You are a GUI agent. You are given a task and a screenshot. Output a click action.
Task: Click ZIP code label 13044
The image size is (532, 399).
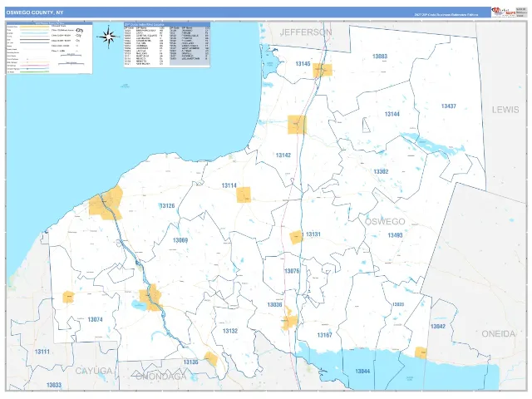tap(362, 372)
